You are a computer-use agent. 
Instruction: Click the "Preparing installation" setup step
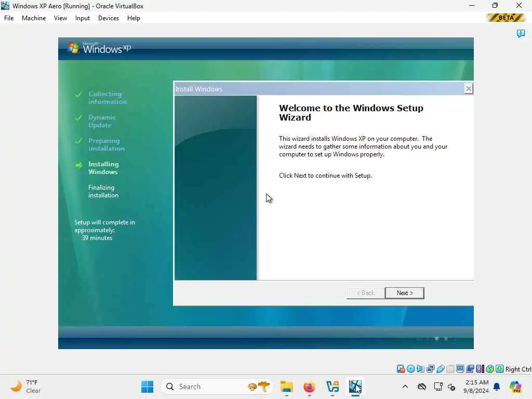point(107,144)
